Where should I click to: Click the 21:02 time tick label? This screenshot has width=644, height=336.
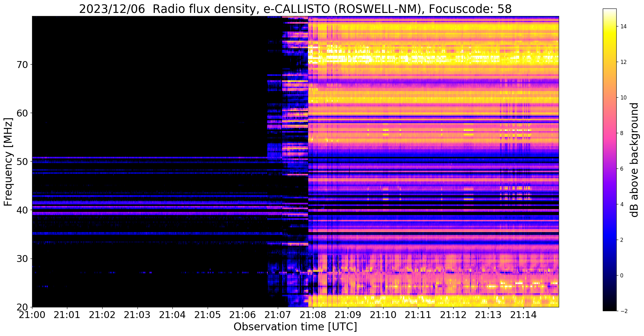coord(102,315)
